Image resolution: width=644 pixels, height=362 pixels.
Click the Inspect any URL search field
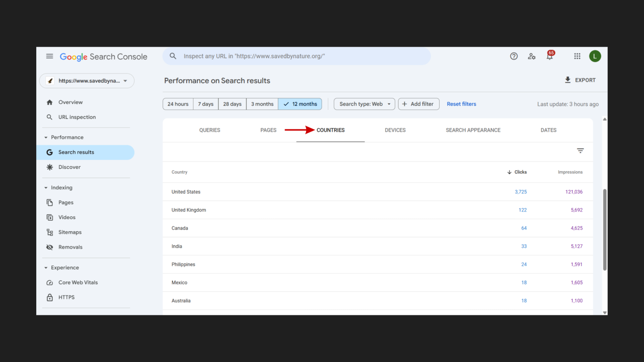tap(297, 56)
